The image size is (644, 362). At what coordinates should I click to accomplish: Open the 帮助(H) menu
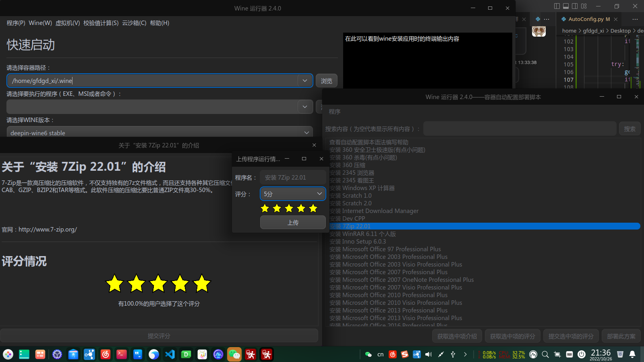coord(159,23)
